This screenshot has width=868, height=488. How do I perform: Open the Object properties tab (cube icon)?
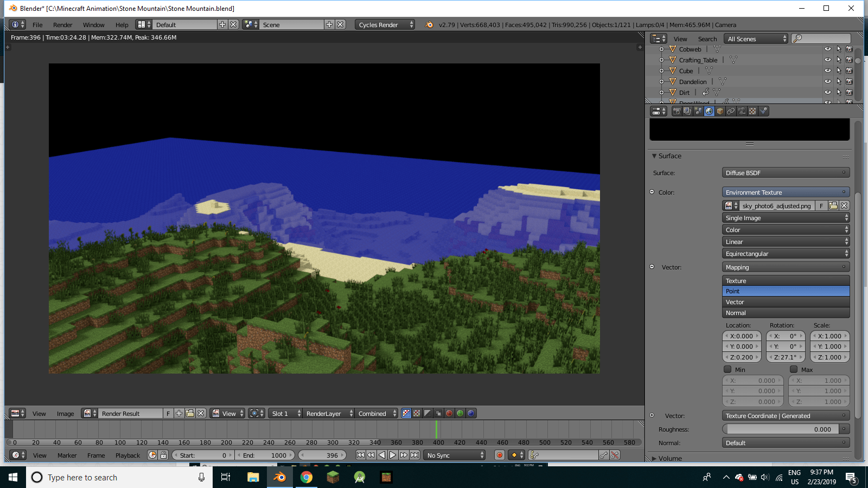coord(720,111)
